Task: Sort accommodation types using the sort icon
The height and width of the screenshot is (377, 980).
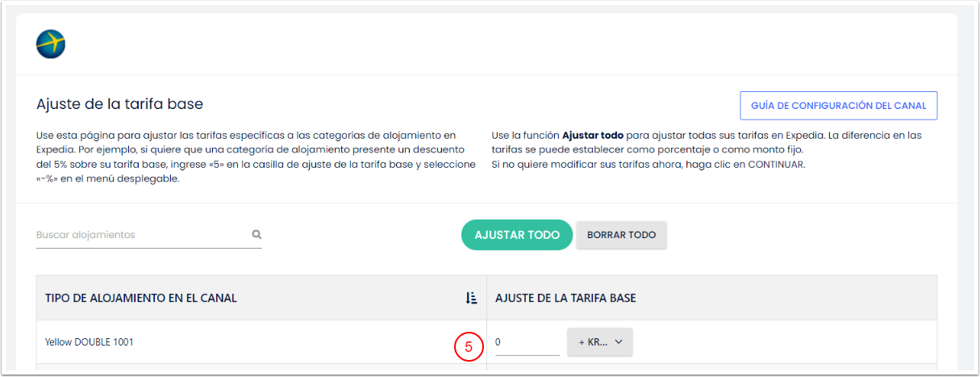Action: (472, 298)
